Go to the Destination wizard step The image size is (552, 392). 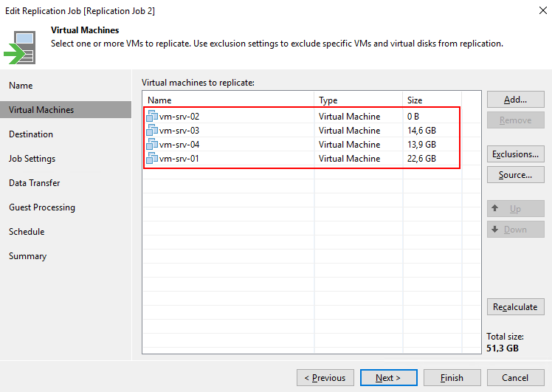pos(31,134)
